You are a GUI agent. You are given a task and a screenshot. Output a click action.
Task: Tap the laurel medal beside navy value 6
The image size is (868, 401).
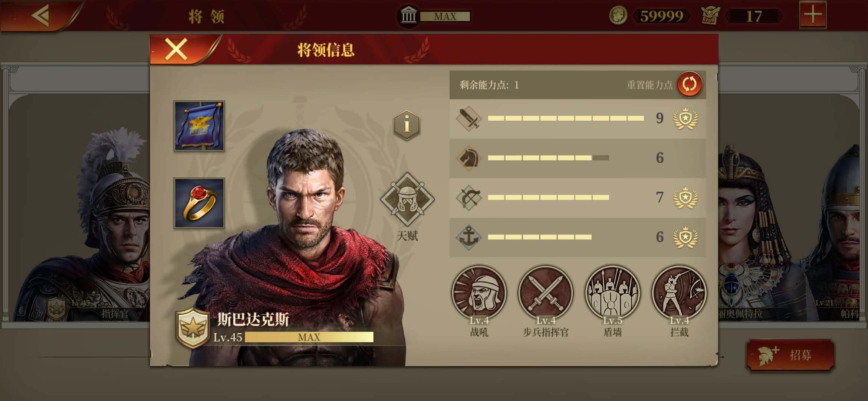pyautogui.click(x=685, y=237)
